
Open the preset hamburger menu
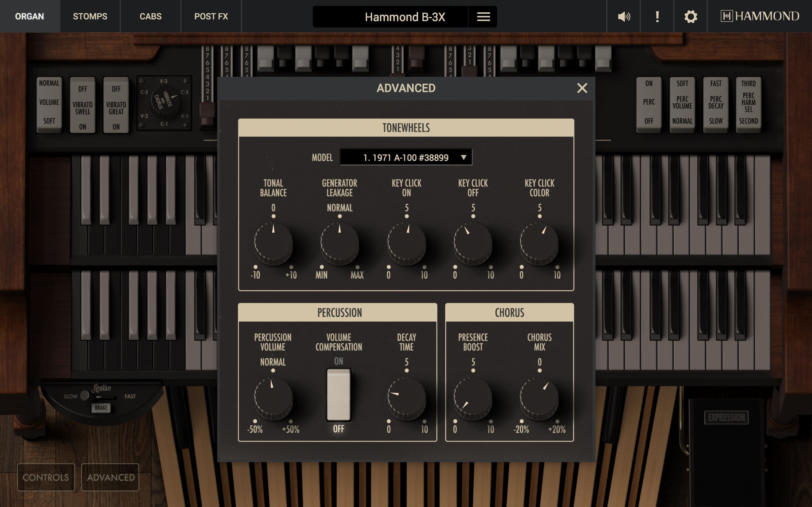pyautogui.click(x=482, y=16)
